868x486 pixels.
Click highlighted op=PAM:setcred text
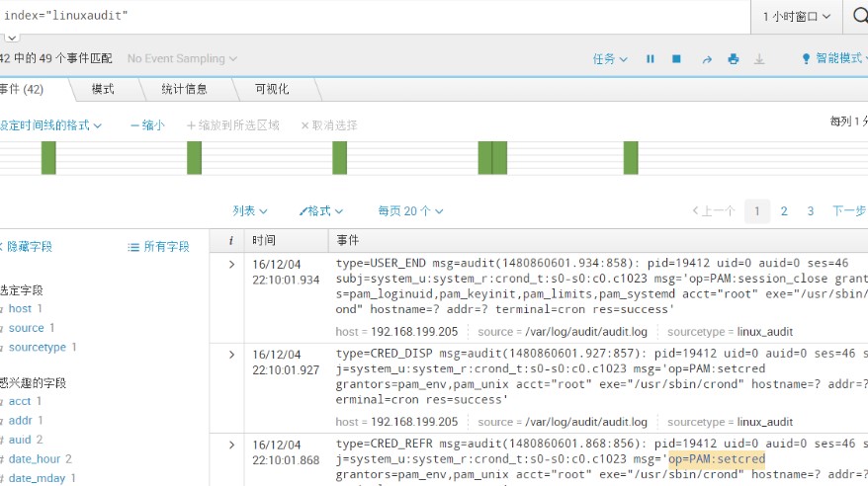pos(717,459)
